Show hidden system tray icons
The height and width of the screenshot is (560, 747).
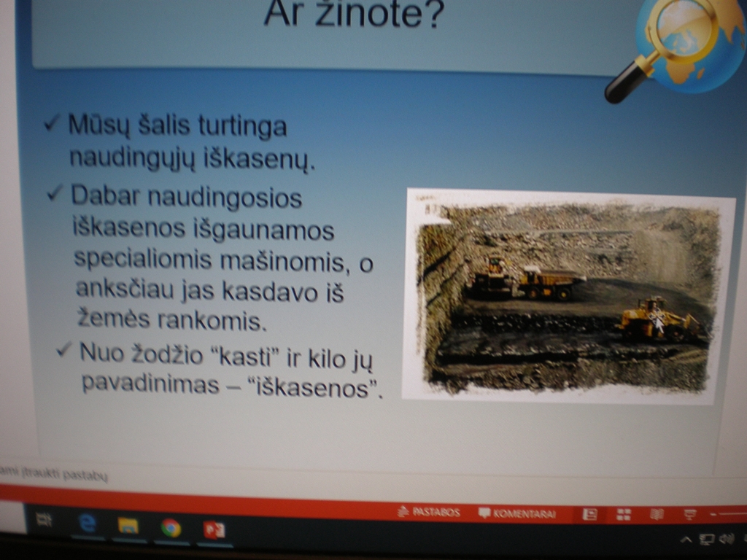point(686,540)
